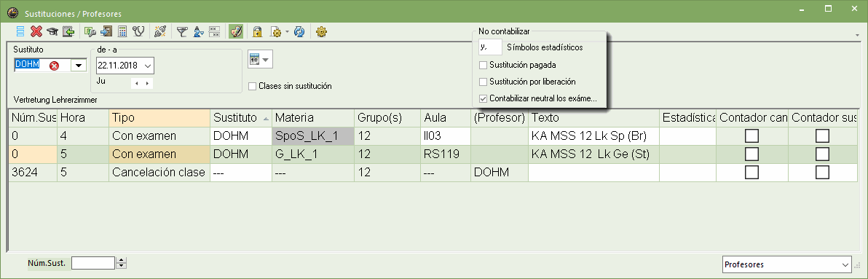Click the 3624 substitution number cell
This screenshot has height=279, width=868.
pos(33,172)
